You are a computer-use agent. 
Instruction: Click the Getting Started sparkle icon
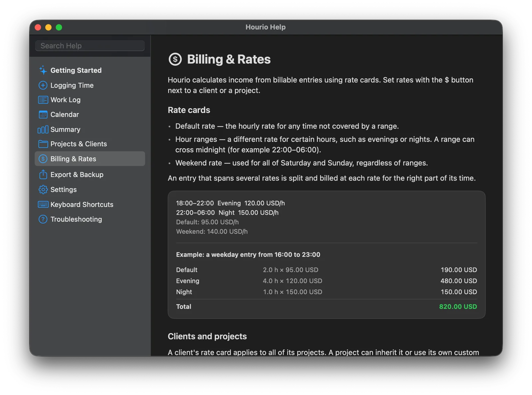pyautogui.click(x=43, y=70)
